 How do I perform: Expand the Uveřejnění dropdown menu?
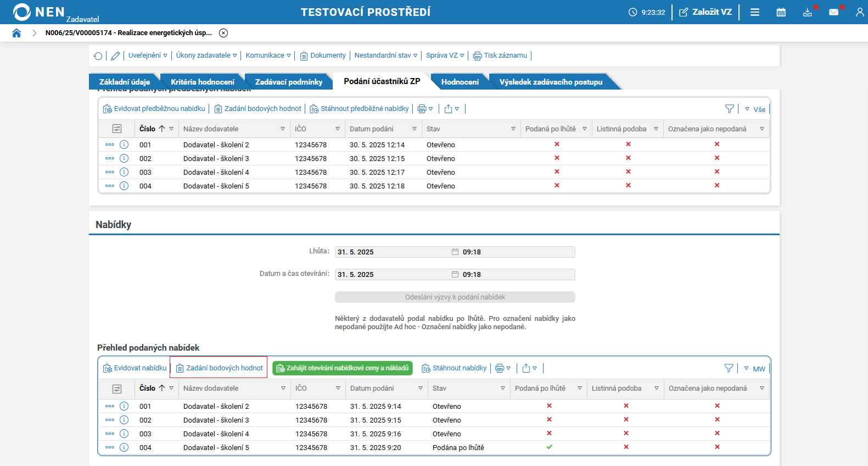[x=148, y=56]
